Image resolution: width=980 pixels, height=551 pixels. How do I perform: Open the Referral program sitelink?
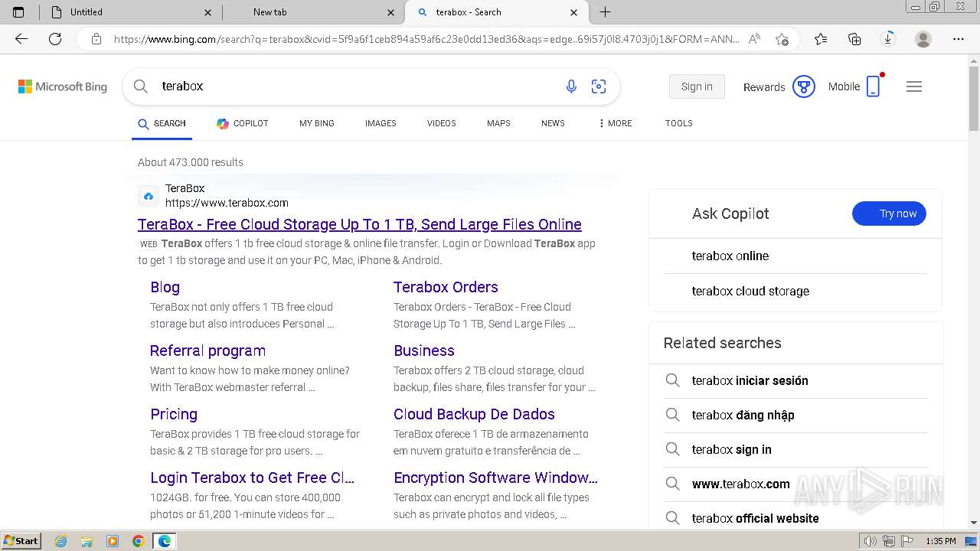(207, 350)
